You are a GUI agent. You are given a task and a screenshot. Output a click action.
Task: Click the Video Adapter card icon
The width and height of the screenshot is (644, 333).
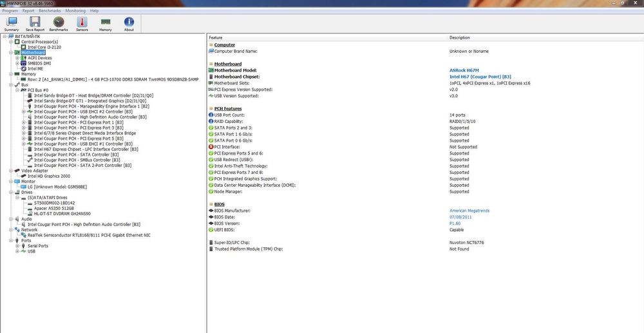(x=17, y=171)
